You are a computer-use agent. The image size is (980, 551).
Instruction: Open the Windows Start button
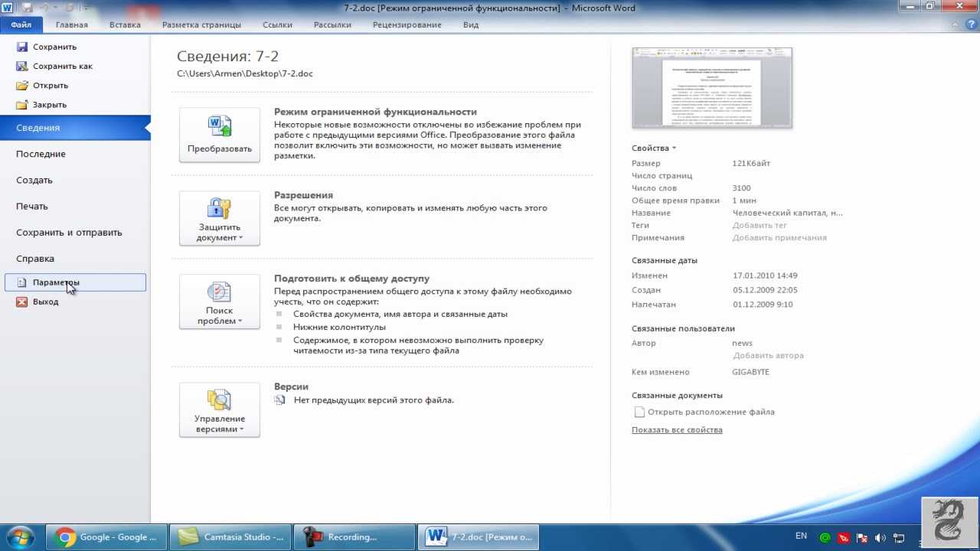(x=21, y=537)
